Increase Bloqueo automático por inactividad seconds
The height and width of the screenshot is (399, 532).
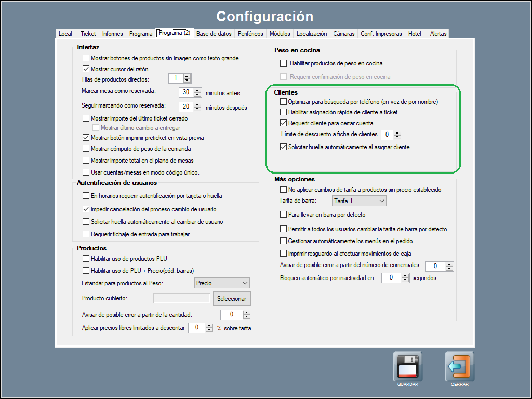[406, 275]
